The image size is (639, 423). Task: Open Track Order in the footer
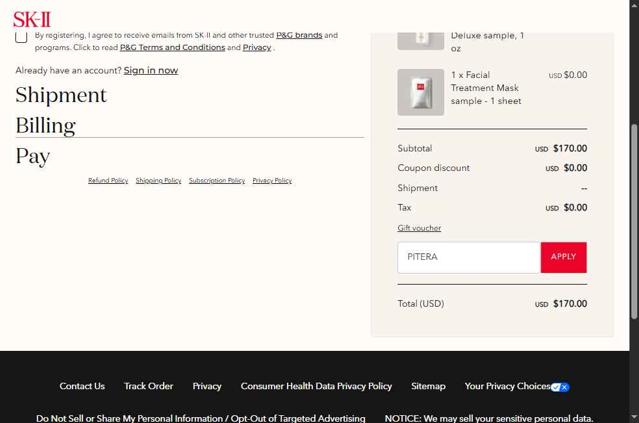[x=148, y=386]
